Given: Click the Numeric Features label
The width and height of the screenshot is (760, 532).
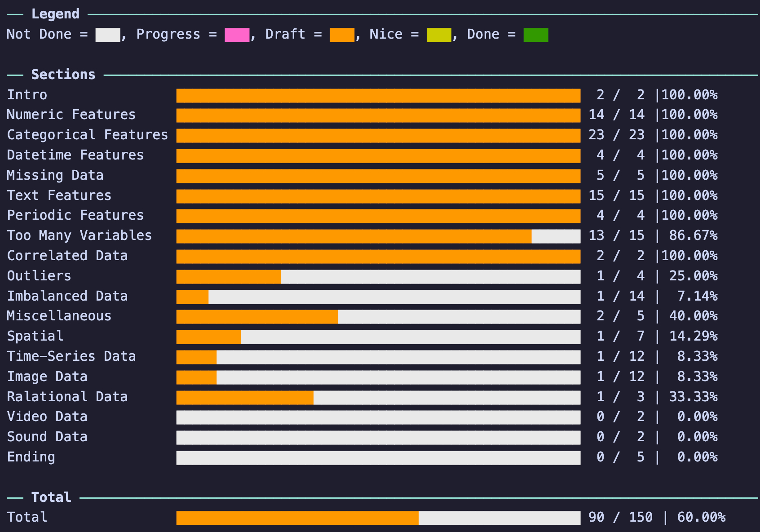Looking at the screenshot, I should 71,115.
